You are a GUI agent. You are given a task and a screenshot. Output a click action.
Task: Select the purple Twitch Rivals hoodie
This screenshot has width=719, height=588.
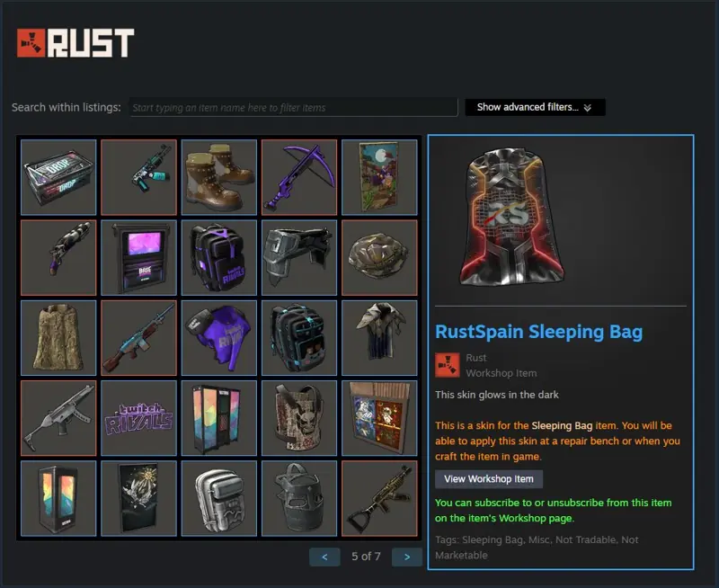[x=218, y=337]
